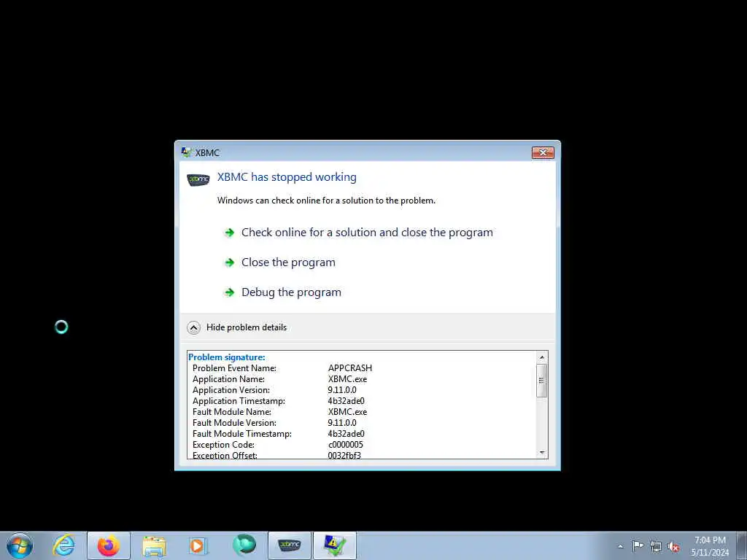Open Windows Explorer folder in taskbar
Viewport: 747px width, 560px height.
click(x=154, y=546)
